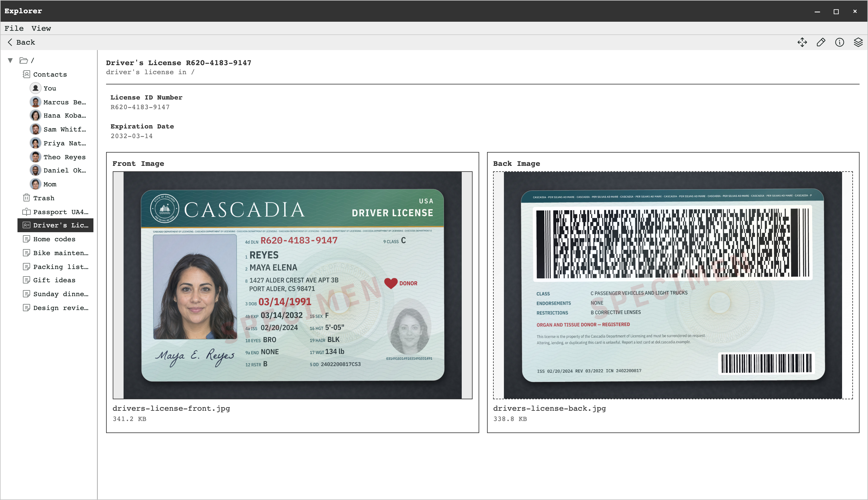Viewport: 868px width, 500px height.
Task: Select the You contact
Action: (x=50, y=88)
